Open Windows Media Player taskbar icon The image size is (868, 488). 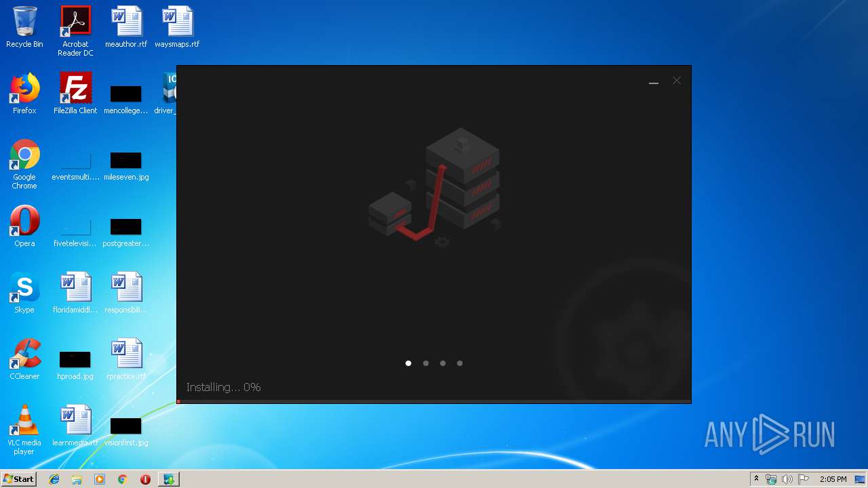tap(100, 479)
